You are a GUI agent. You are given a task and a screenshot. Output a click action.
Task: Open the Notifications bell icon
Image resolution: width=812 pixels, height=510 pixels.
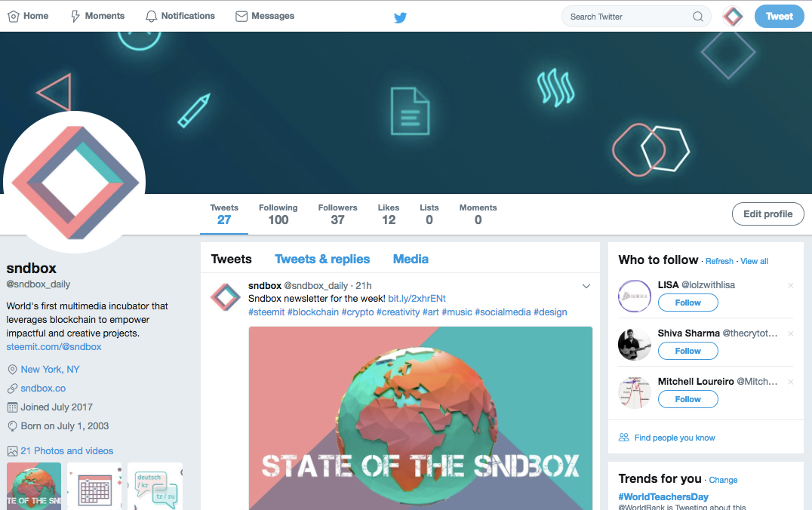(x=151, y=17)
